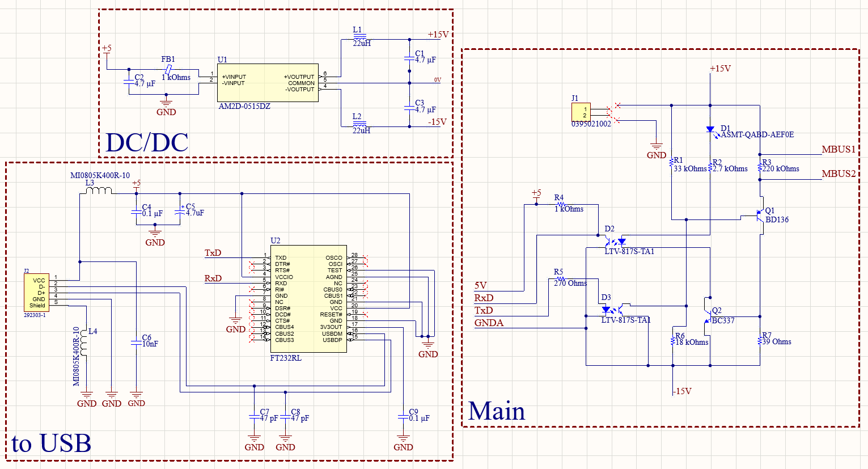868x469 pixels.
Task: Select capacitor C8 symbol
Action: point(285,416)
